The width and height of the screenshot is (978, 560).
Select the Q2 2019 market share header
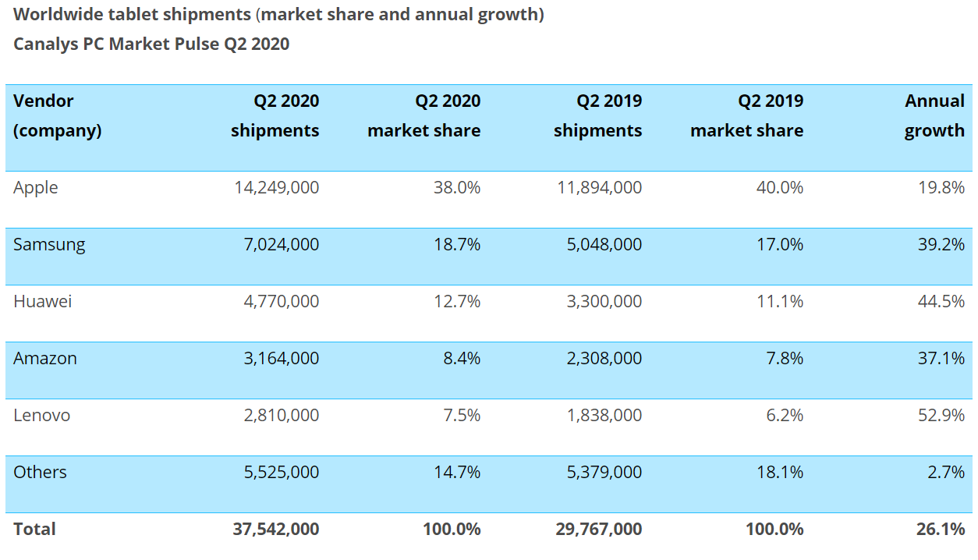pos(746,115)
